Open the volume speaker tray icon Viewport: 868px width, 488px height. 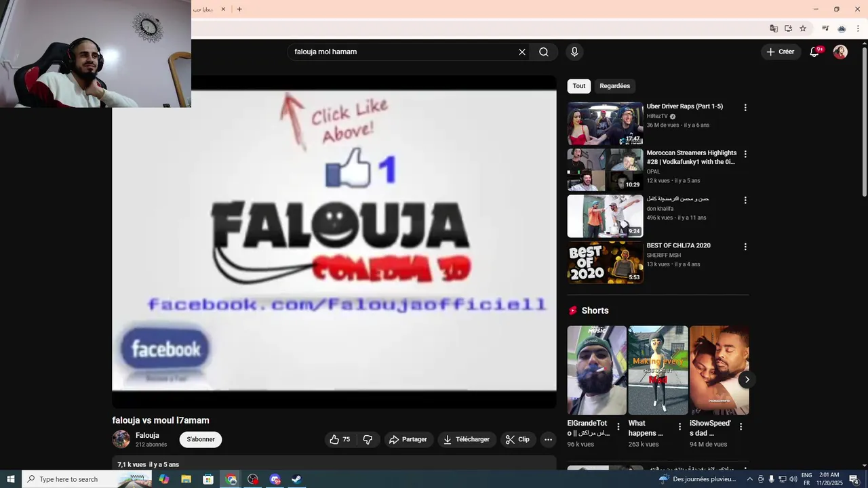tap(793, 479)
